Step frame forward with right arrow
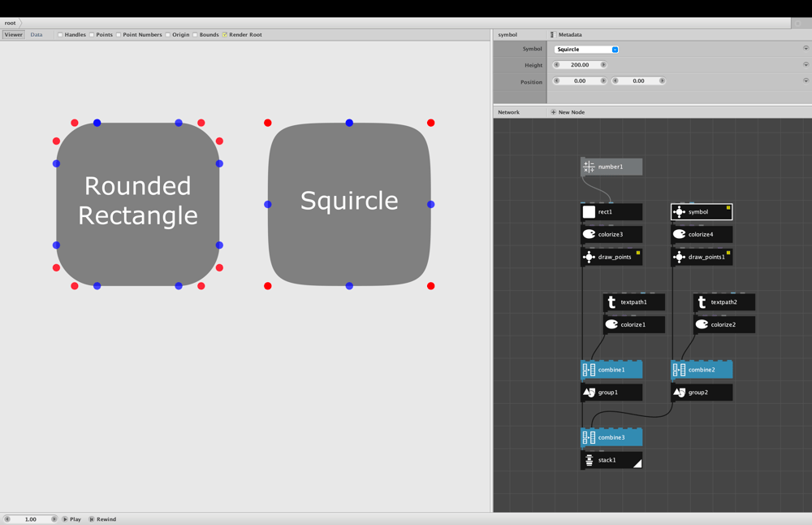Viewport: 812px width, 525px height. coord(54,518)
